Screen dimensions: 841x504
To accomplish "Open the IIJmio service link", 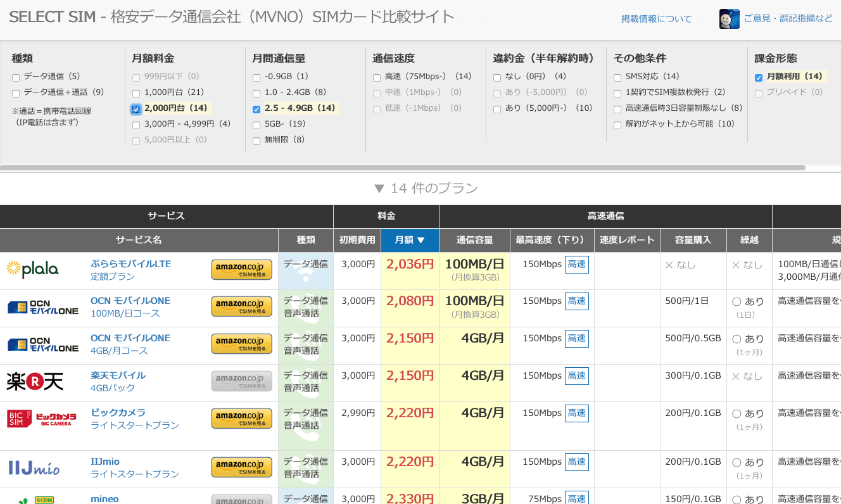I will click(x=105, y=461).
